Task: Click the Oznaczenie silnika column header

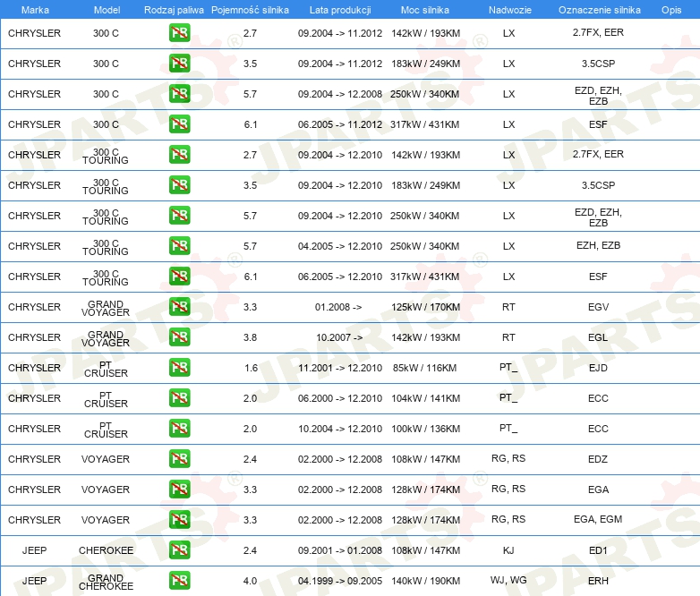Action: click(599, 10)
